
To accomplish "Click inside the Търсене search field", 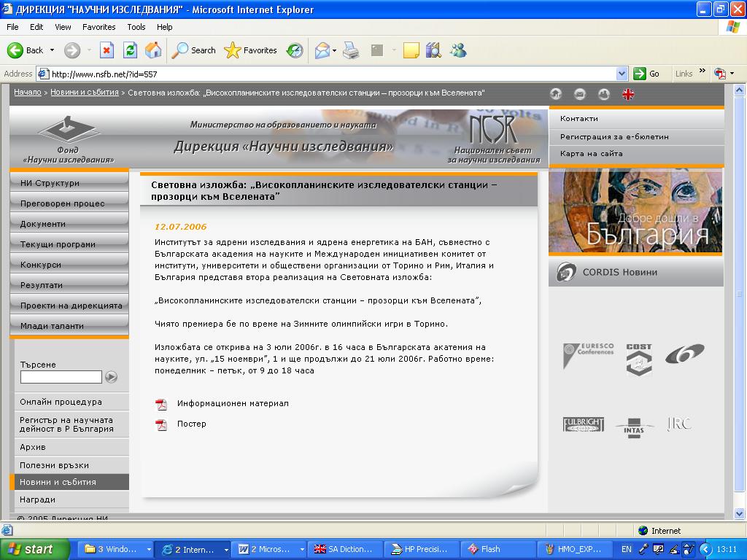I will [x=61, y=377].
